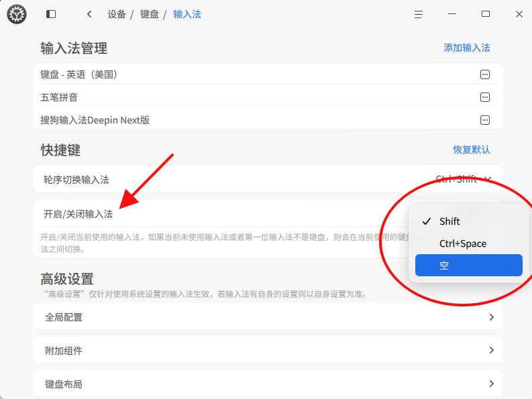Open the Ctrl+Shift shortcut dropdown
The image size is (532, 399).
point(464,179)
